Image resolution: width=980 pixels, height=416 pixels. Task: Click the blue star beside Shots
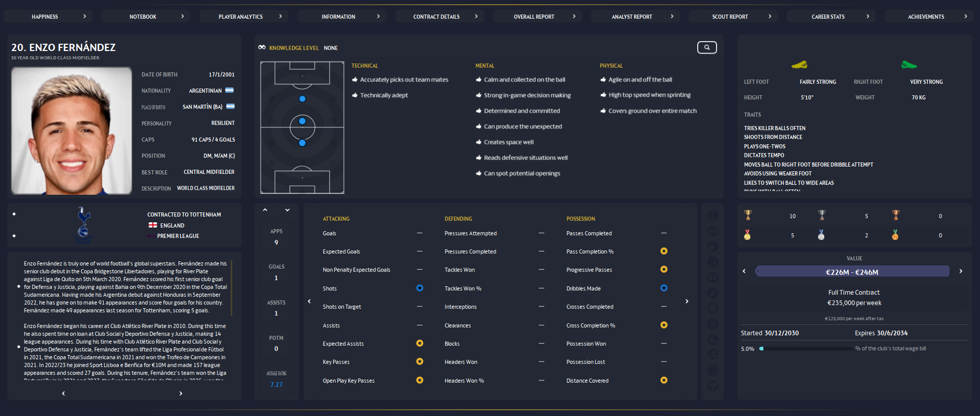[420, 288]
